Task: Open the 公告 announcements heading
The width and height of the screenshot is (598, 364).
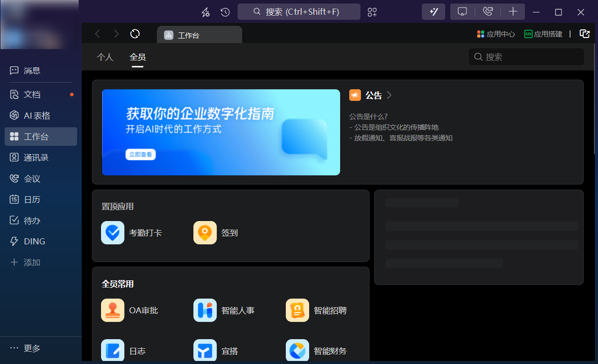Action: (373, 95)
